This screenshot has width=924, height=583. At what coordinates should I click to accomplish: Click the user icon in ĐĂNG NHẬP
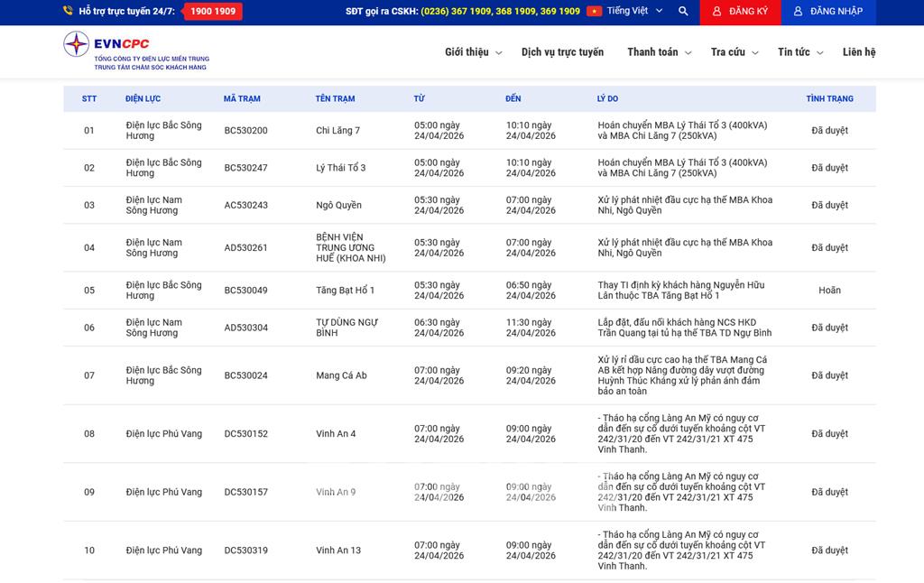pos(798,12)
